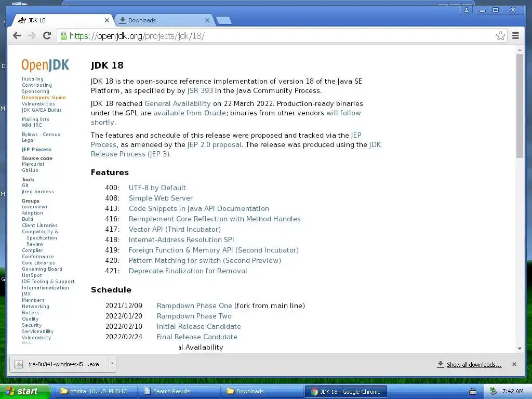
Task: Open GitHub sidebar link
Action: pyautogui.click(x=30, y=170)
